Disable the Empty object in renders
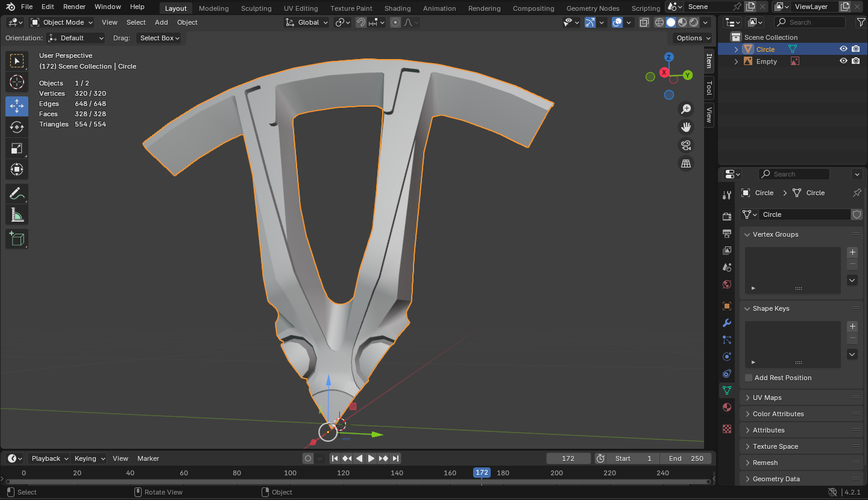868x500 pixels. point(856,61)
